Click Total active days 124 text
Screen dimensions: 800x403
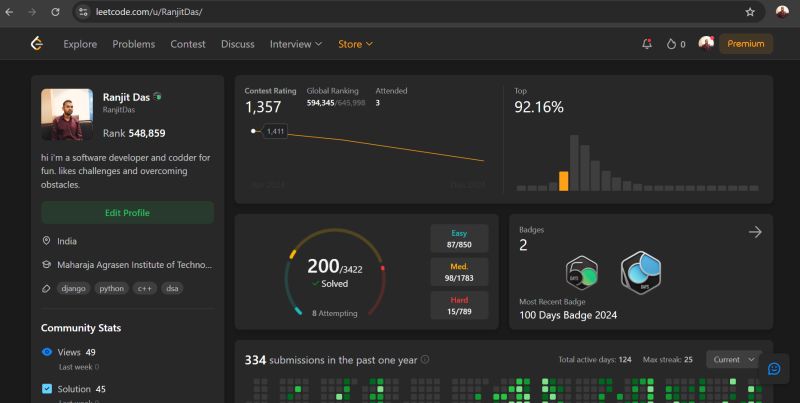pyautogui.click(x=595, y=360)
